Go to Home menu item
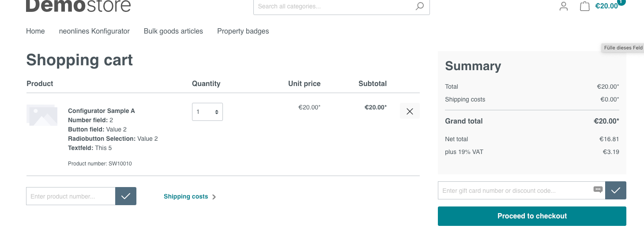The image size is (644, 240). pyautogui.click(x=35, y=31)
